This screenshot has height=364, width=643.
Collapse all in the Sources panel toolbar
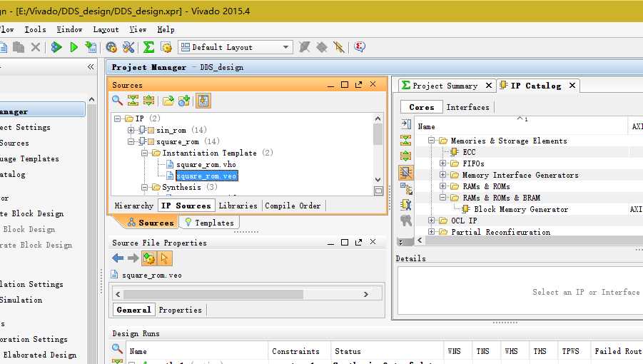[133, 100]
